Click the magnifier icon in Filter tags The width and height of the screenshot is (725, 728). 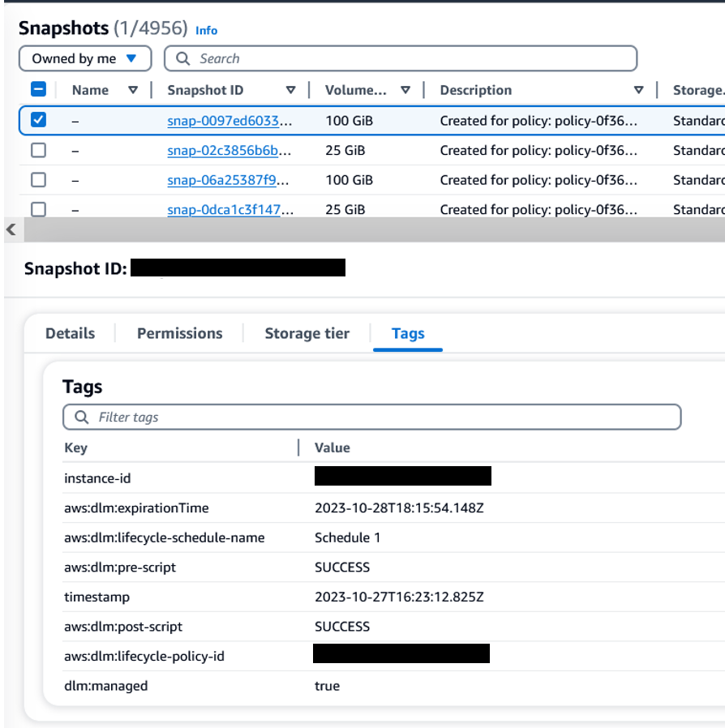[x=82, y=417]
